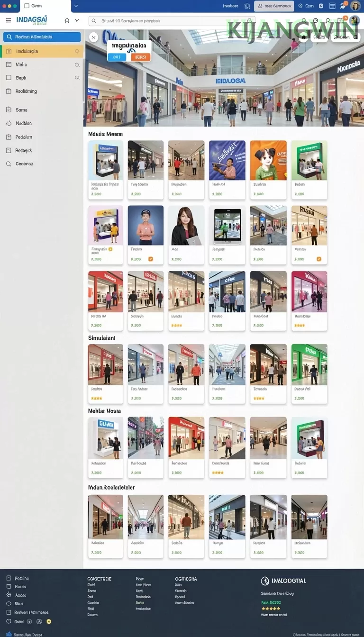Image resolution: width=364 pixels, height=637 pixels.
Task: Select the Indulanpia sidebar menu item
Action: pos(42,51)
